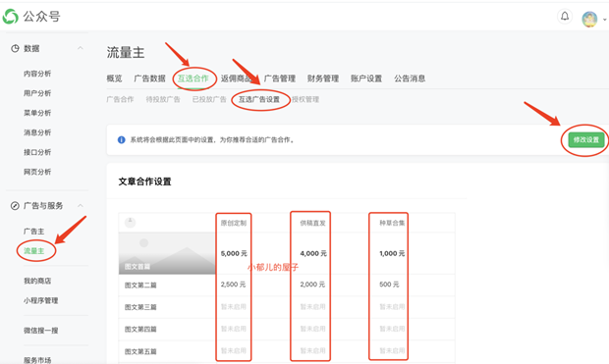Open 消息分析 in sidebar
The height and width of the screenshot is (364, 609).
click(x=37, y=132)
